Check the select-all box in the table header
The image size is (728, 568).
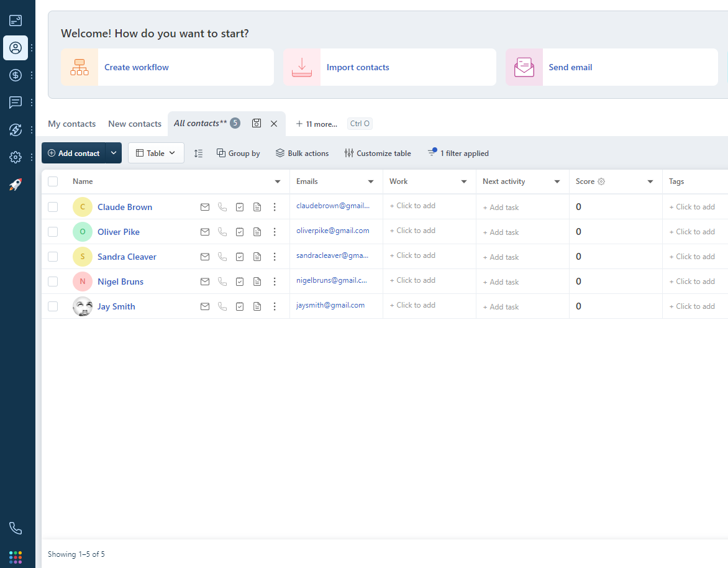coord(53,181)
